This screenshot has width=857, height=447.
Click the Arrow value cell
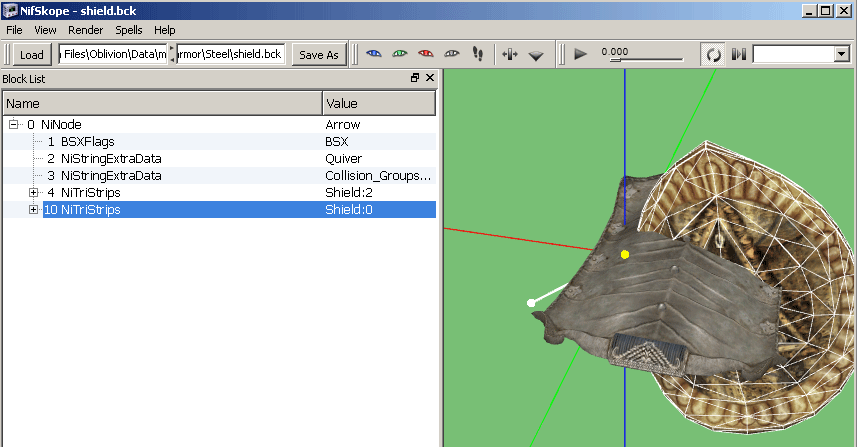click(x=343, y=125)
